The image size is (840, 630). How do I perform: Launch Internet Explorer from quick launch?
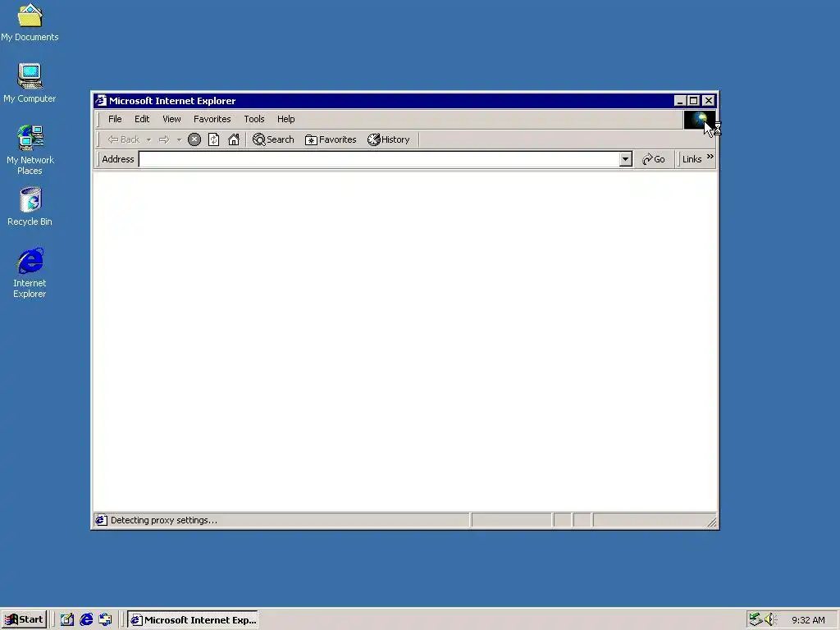pos(86,620)
